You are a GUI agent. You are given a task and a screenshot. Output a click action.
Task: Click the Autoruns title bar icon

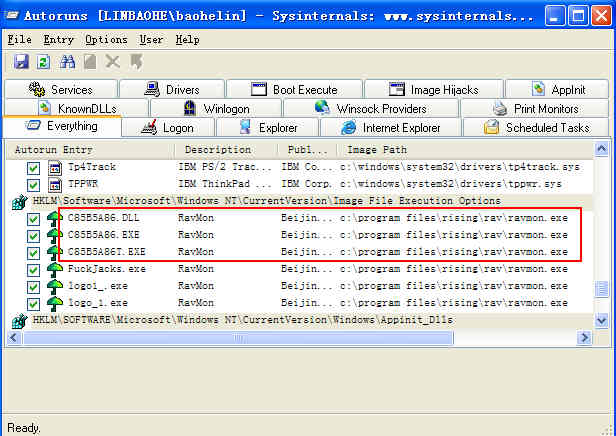13,16
